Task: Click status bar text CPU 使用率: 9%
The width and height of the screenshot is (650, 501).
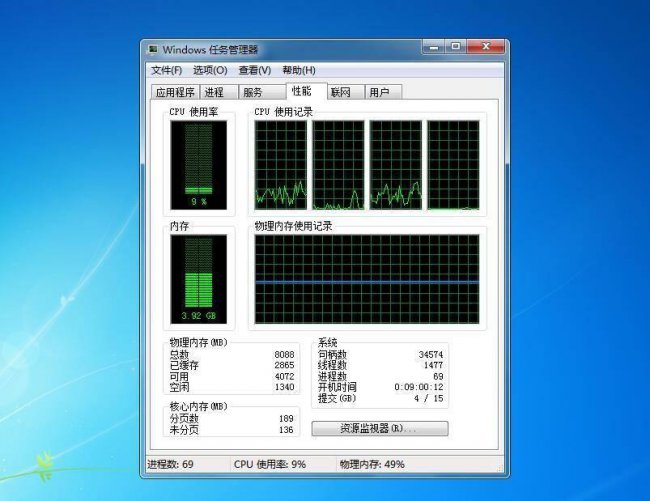Action: pyautogui.click(x=270, y=464)
